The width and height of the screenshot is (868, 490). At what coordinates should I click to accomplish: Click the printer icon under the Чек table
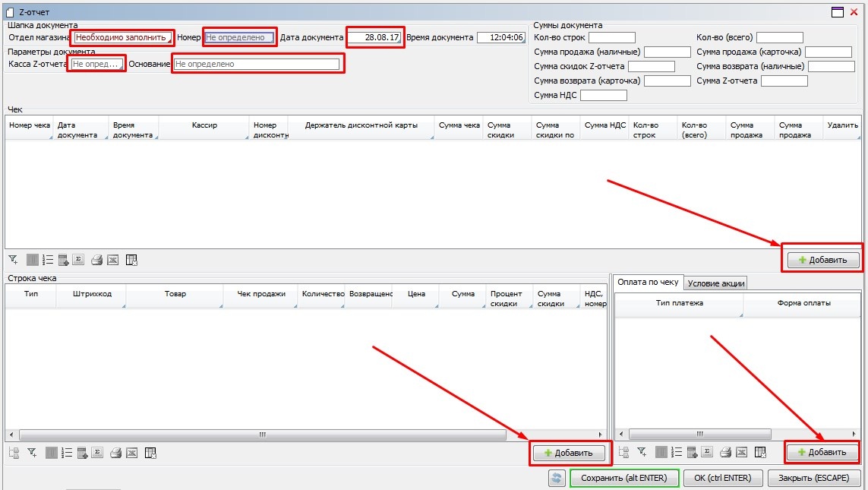point(96,260)
